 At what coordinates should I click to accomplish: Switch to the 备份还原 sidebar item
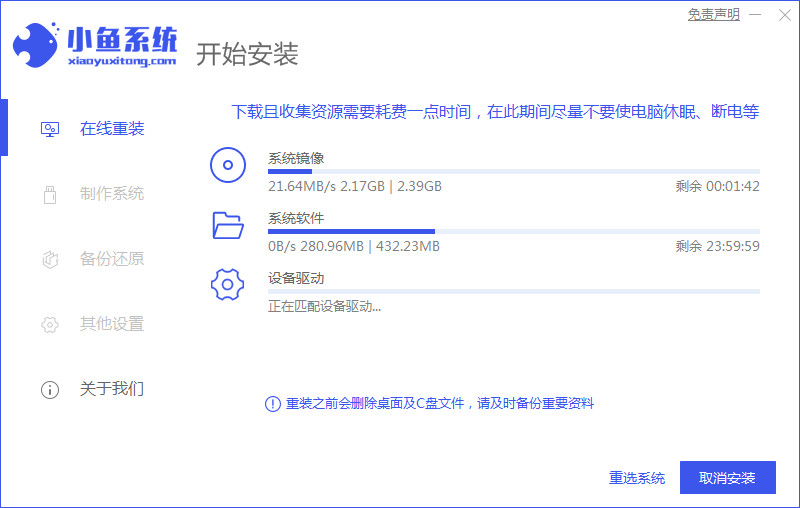111,259
